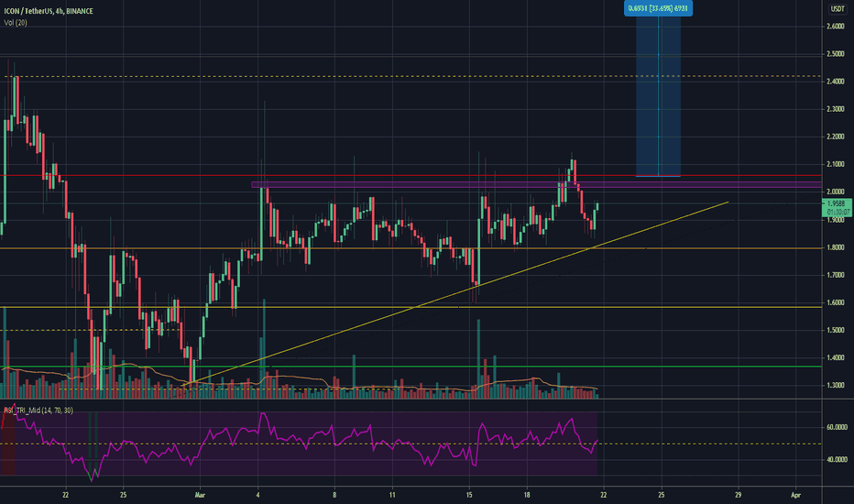Click the 2.0000 price axis label
The image size is (854, 504).
(835, 192)
